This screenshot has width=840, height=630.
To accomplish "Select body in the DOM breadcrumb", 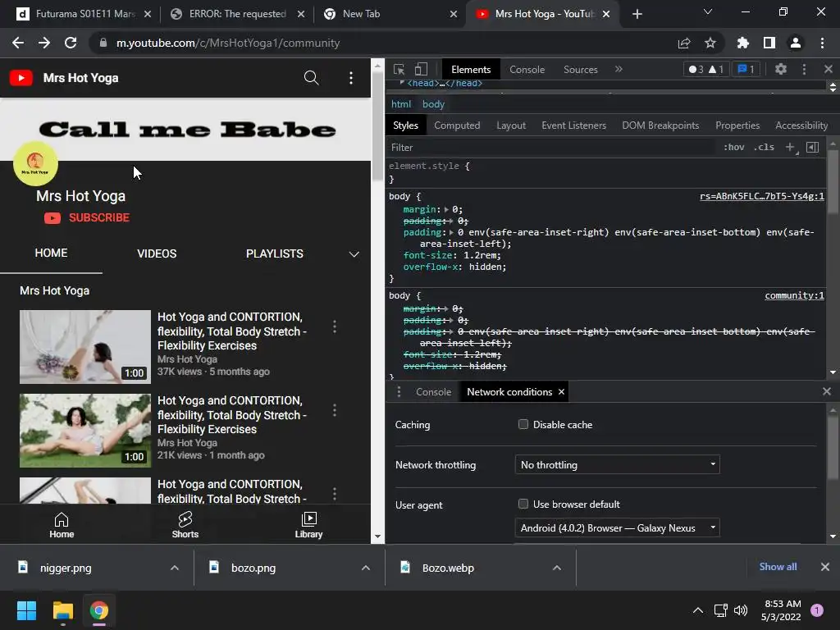I will point(433,104).
